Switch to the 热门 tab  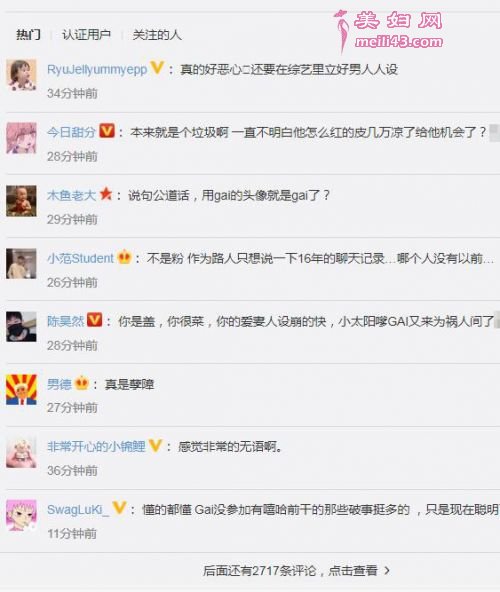28,35
